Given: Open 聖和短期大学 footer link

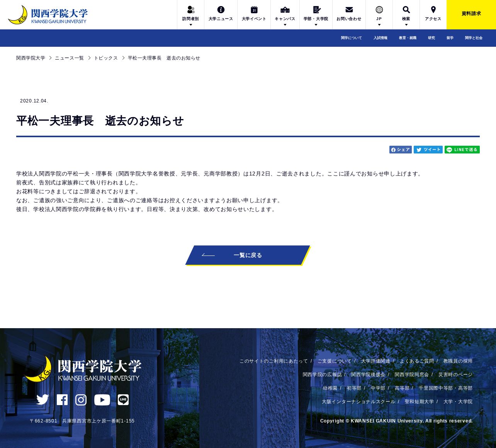Looking at the screenshot, I should point(419,402).
